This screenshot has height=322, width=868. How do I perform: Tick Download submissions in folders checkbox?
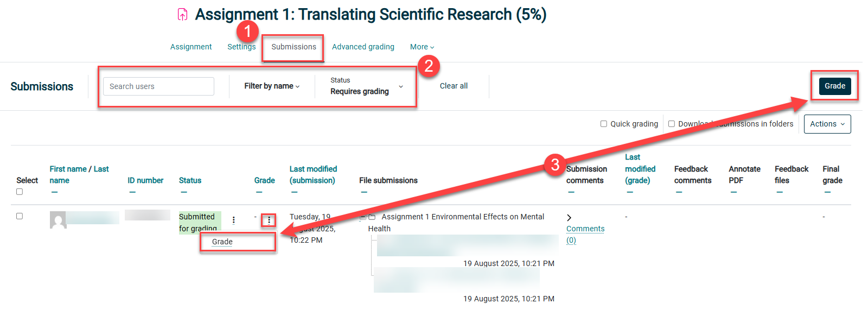672,124
